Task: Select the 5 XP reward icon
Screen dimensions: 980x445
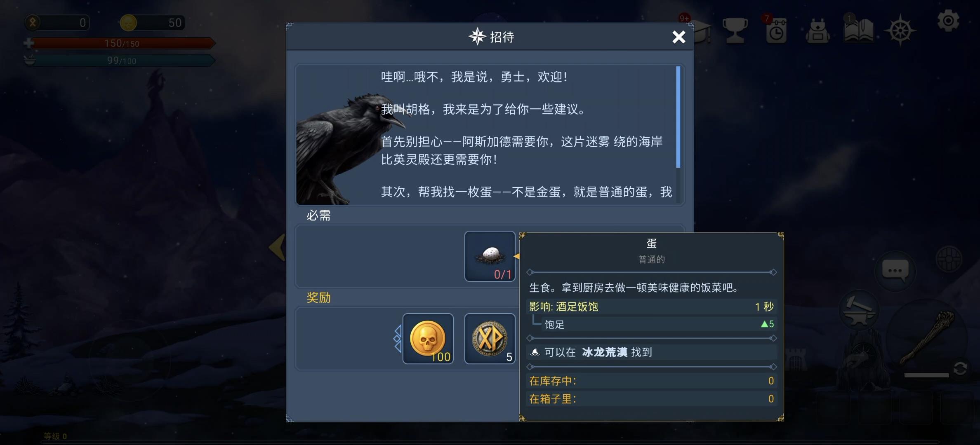Action: pos(490,339)
